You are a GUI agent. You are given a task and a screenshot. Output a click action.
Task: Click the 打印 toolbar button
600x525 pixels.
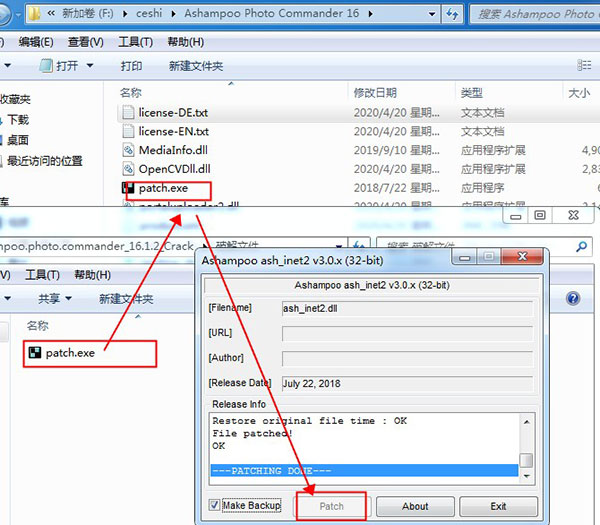click(x=131, y=66)
